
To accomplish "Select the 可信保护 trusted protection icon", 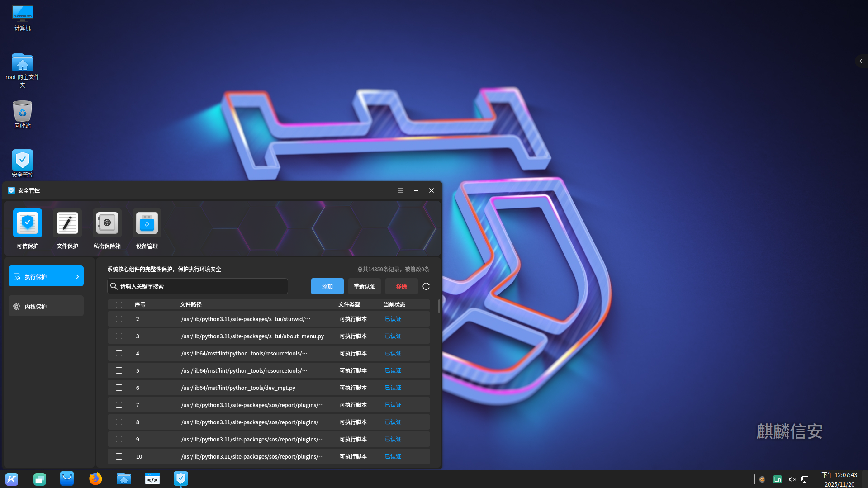I will point(28,223).
